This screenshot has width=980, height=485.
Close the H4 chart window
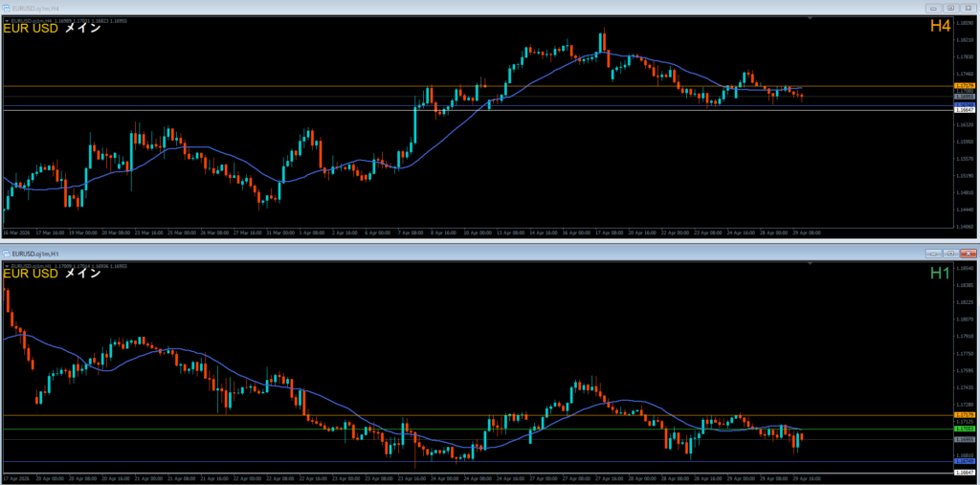pyautogui.click(x=969, y=7)
